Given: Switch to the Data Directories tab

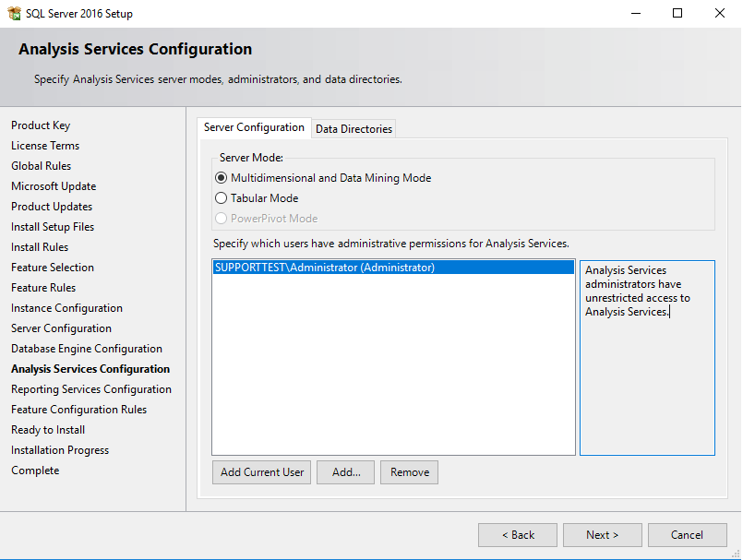Looking at the screenshot, I should click(353, 128).
